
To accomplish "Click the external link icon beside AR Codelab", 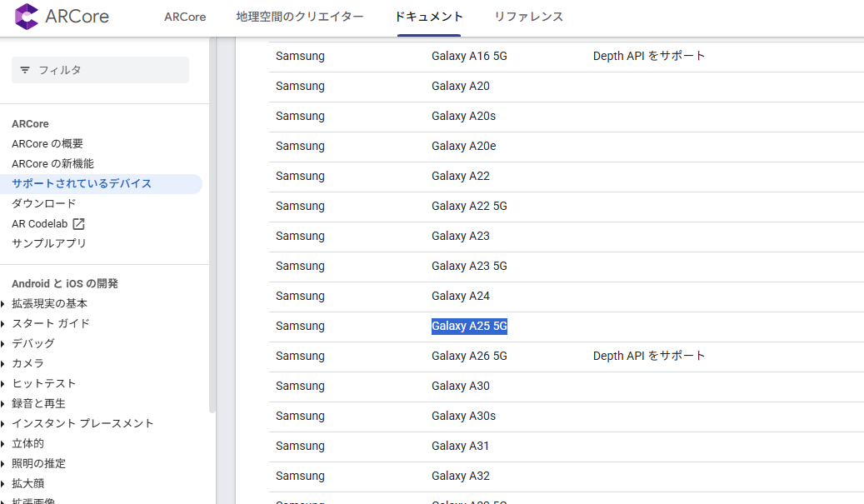I will [x=79, y=223].
